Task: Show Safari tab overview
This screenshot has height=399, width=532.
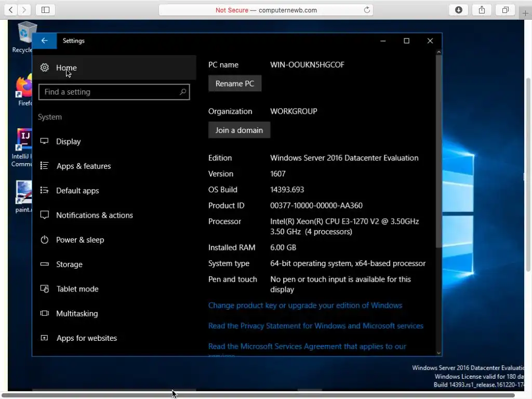Action: 505,10
